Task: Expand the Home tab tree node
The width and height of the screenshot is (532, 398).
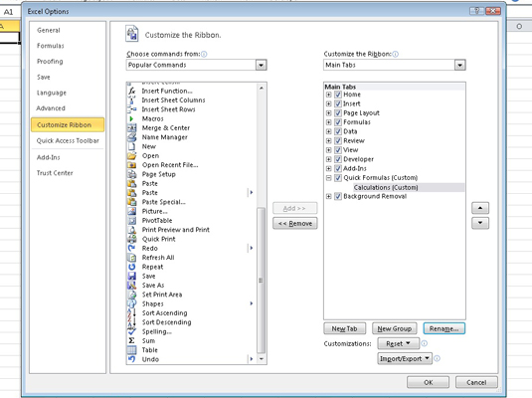Action: point(328,95)
